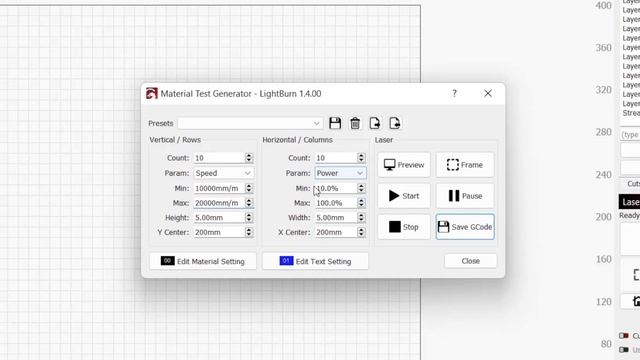Save the current preset with disk icon

(335, 123)
